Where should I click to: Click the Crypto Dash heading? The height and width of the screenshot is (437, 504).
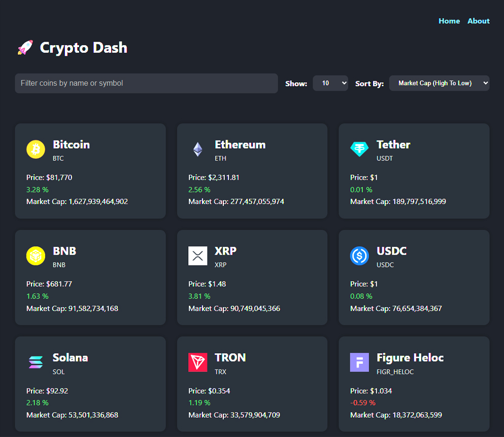(84, 48)
